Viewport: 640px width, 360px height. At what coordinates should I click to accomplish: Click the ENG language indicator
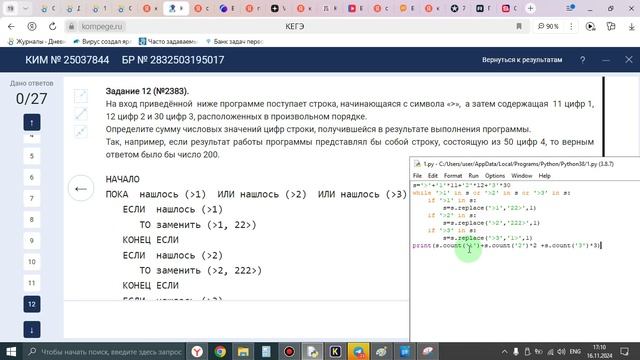tap(575, 351)
